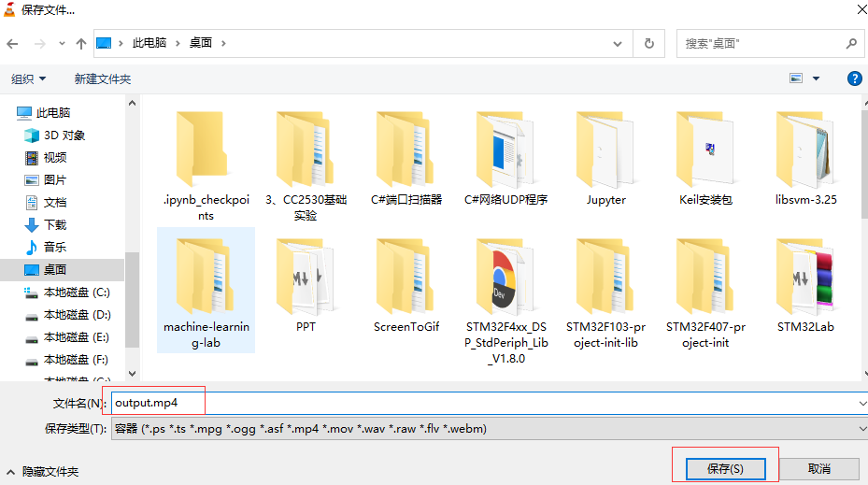Change view layout icon in toolbar
868x485 pixels.
pyautogui.click(x=795, y=78)
